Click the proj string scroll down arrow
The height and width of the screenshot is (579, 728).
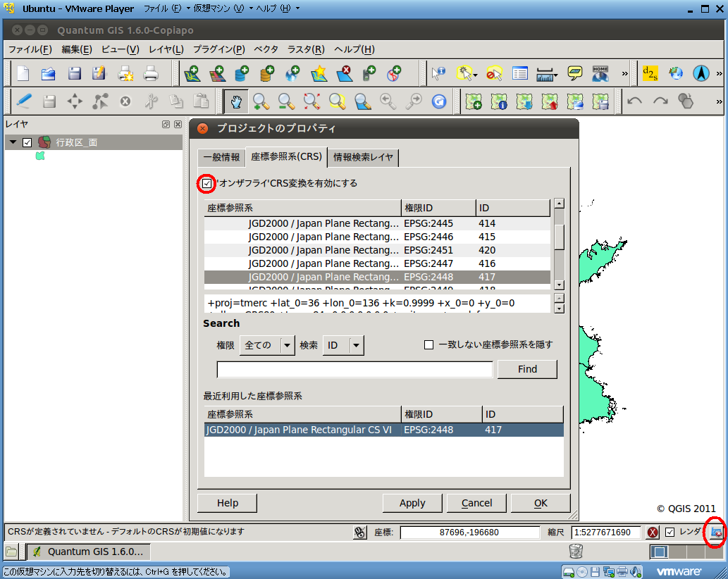tap(560, 308)
